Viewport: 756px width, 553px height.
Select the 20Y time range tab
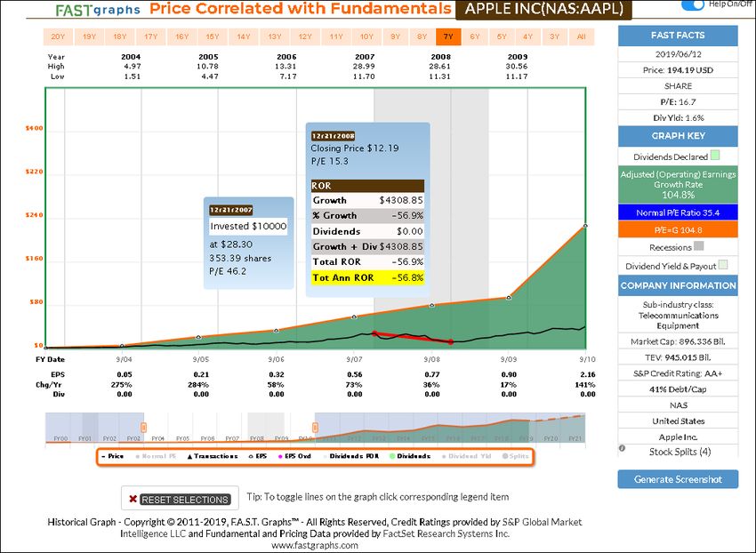(x=59, y=36)
